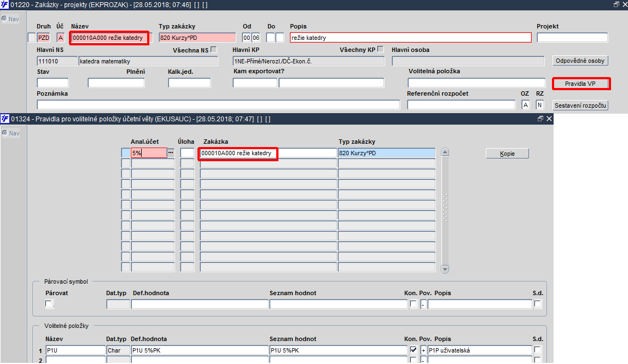Toggle the Všechny KP checkbox
Image resolution: width=628 pixels, height=364 pixels.
(381, 49)
